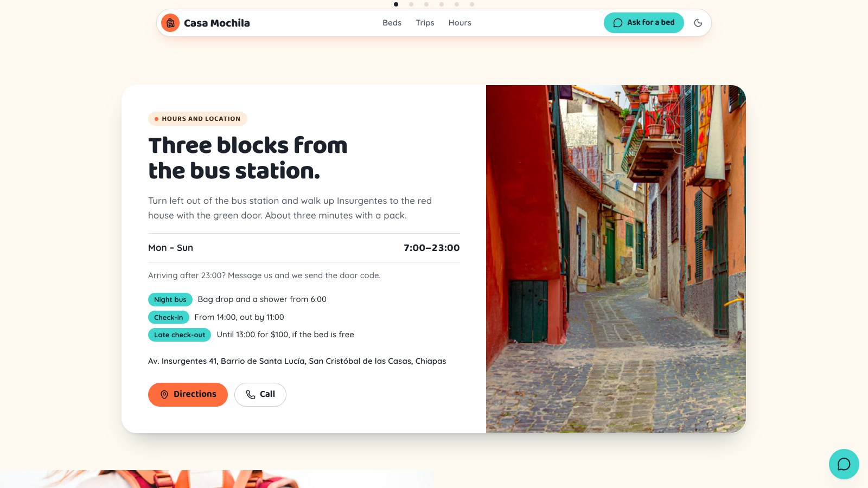Select the Hours nav link

[459, 23]
